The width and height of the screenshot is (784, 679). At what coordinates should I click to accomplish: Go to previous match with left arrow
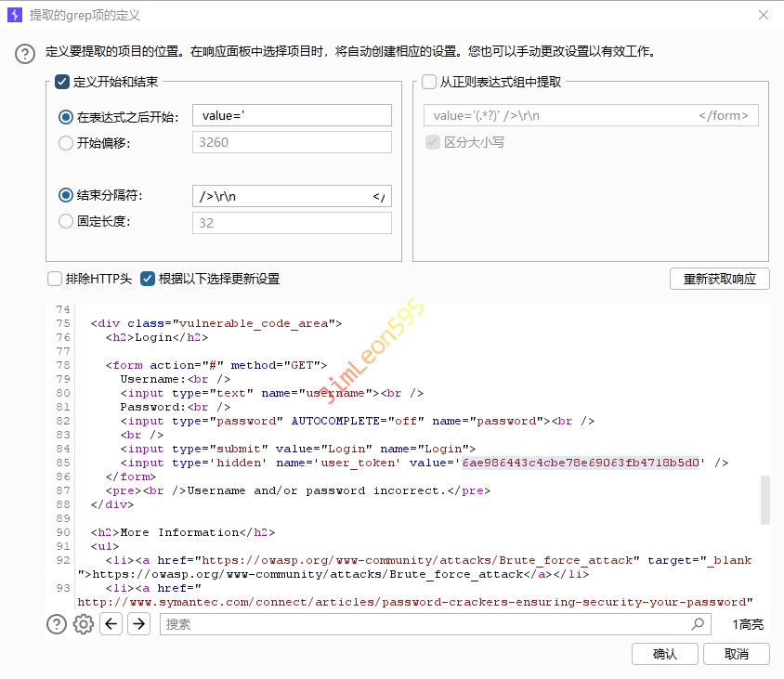tap(111, 624)
